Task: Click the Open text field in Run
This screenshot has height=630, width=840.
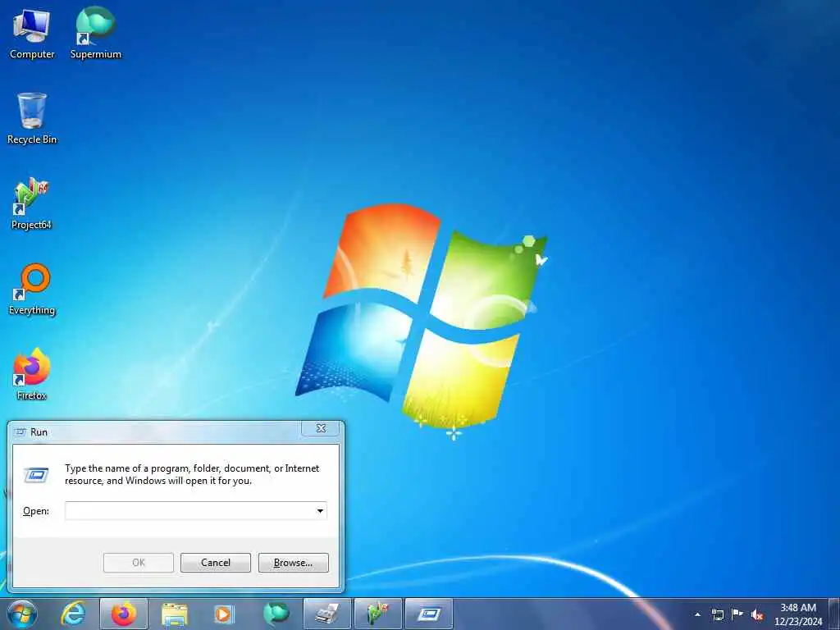Action: click(x=189, y=510)
